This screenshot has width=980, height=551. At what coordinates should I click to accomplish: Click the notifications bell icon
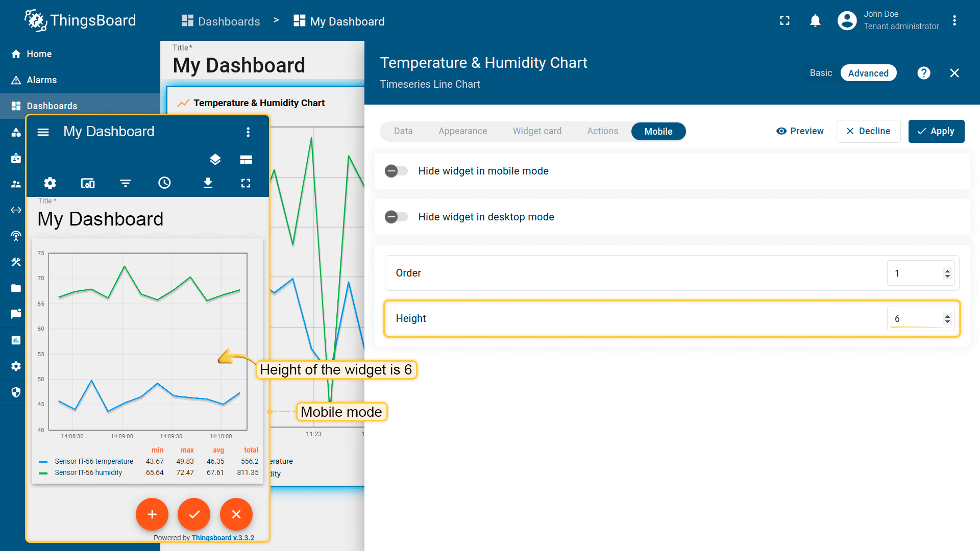(815, 20)
